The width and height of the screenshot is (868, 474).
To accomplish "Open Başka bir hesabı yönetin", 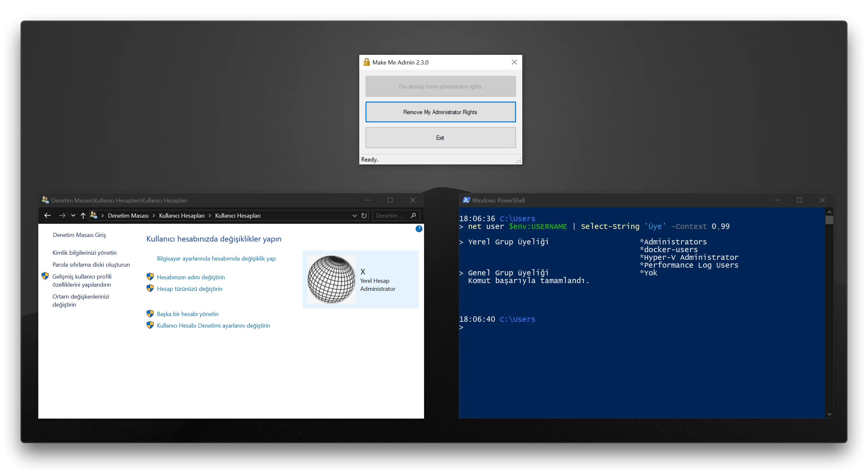I will click(x=187, y=313).
